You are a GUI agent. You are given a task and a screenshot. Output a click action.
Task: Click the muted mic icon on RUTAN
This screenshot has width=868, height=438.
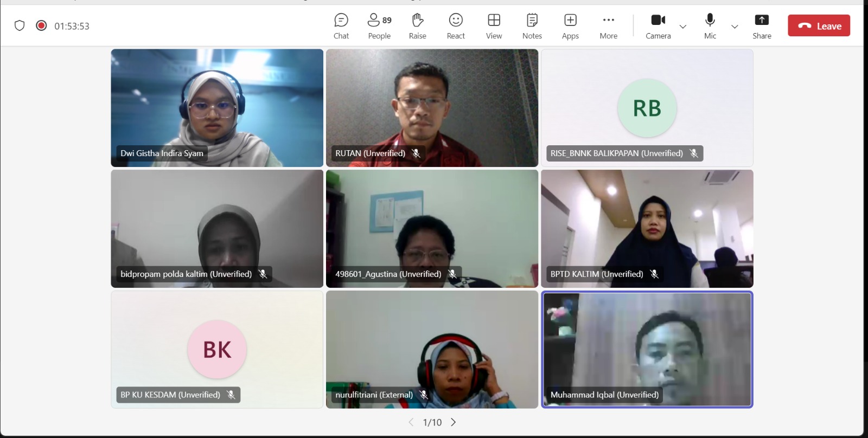[416, 153]
